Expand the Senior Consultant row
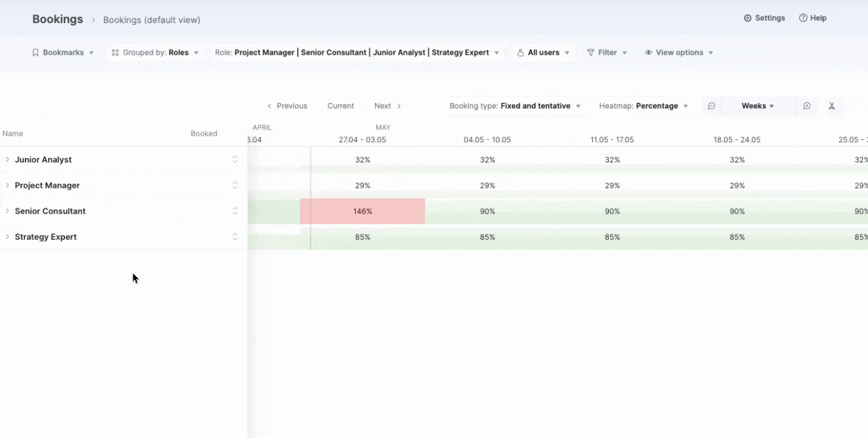868x438 pixels. pyautogui.click(x=7, y=211)
